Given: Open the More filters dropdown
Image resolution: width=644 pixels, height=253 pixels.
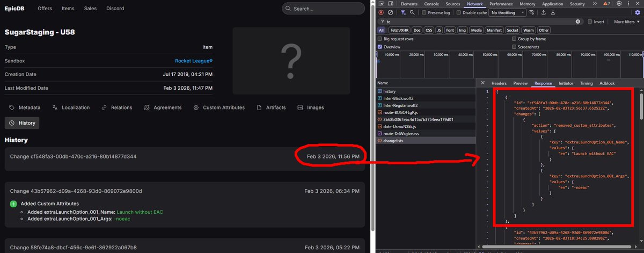Looking at the screenshot, I should [627, 21].
